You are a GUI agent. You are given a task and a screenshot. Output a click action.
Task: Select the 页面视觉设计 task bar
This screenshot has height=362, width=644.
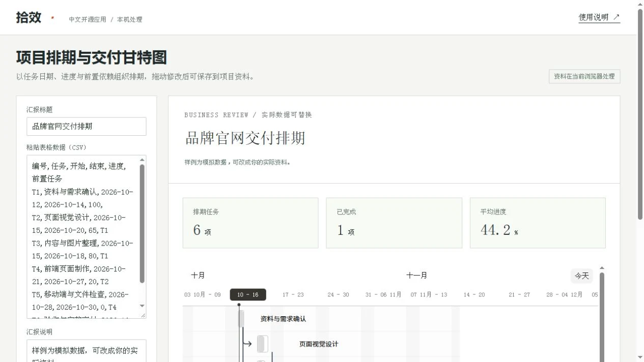[262, 344]
